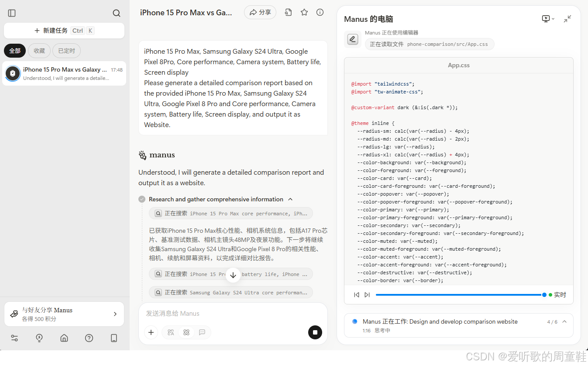Switch to the 收藏 tab
Image resolution: width=588 pixels, height=366 pixels.
(x=39, y=51)
